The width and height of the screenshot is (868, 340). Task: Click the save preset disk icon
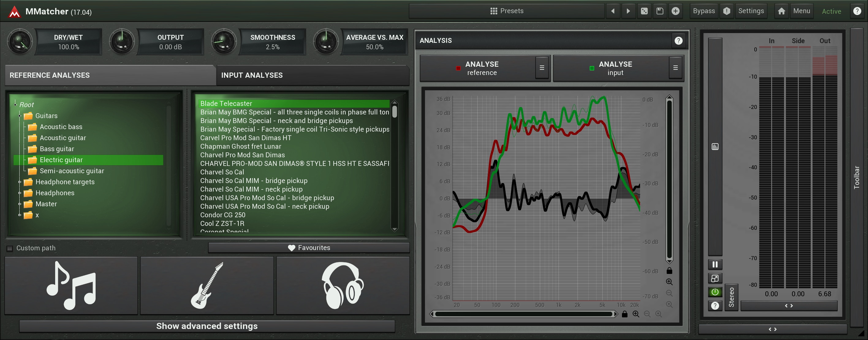[659, 11]
